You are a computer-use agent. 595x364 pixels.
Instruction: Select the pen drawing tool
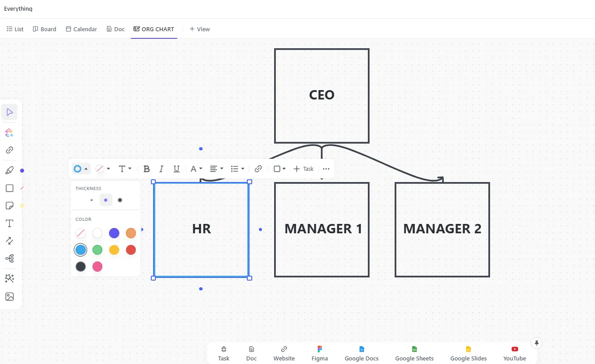point(9,170)
